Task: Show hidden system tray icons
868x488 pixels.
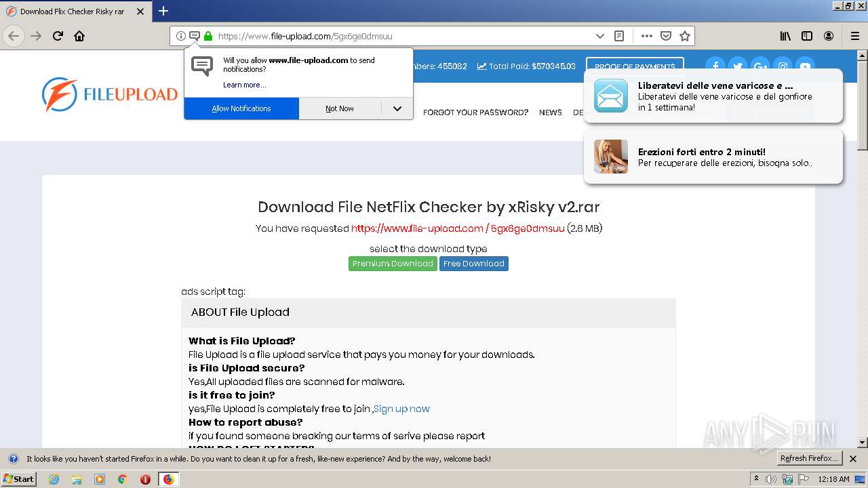Action: (x=756, y=479)
